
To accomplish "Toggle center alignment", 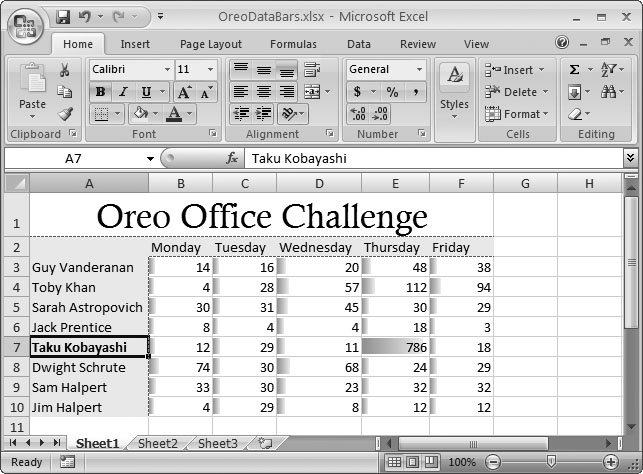I will tap(264, 92).
